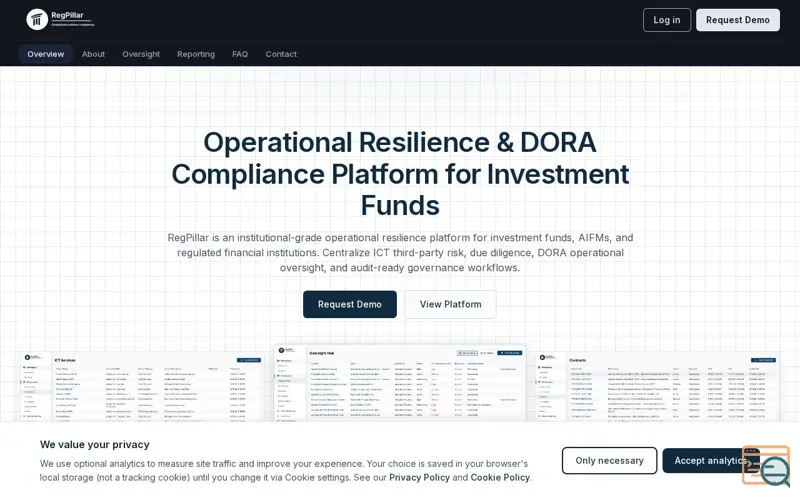Viewport: 800px width, 500px height.
Task: Click the orange search overlay icon
Action: pyautogui.click(x=766, y=466)
